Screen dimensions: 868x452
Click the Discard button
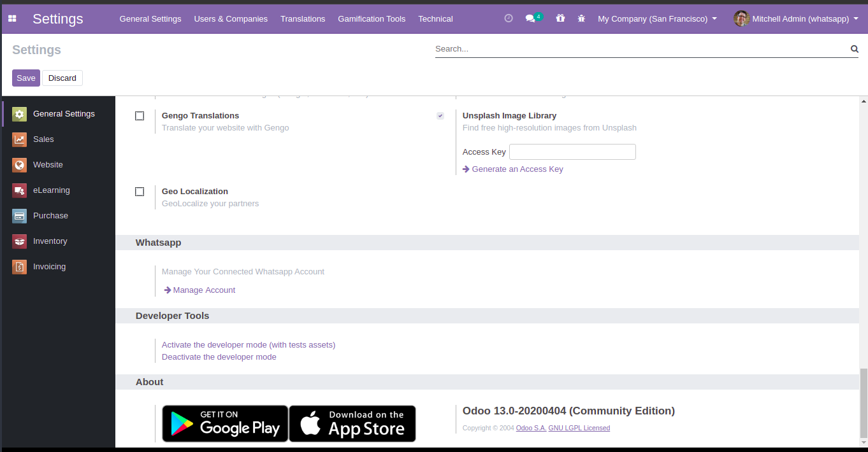point(62,78)
